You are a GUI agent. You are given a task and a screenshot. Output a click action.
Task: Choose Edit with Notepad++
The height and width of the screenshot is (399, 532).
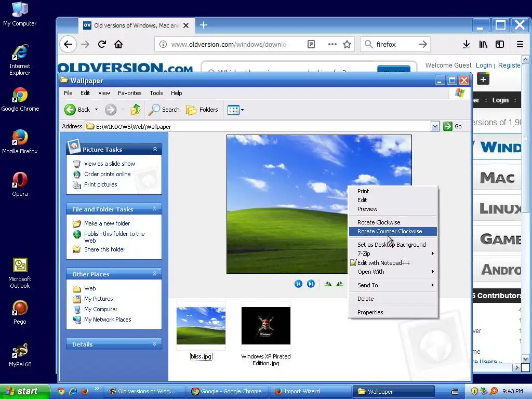[x=393, y=263]
